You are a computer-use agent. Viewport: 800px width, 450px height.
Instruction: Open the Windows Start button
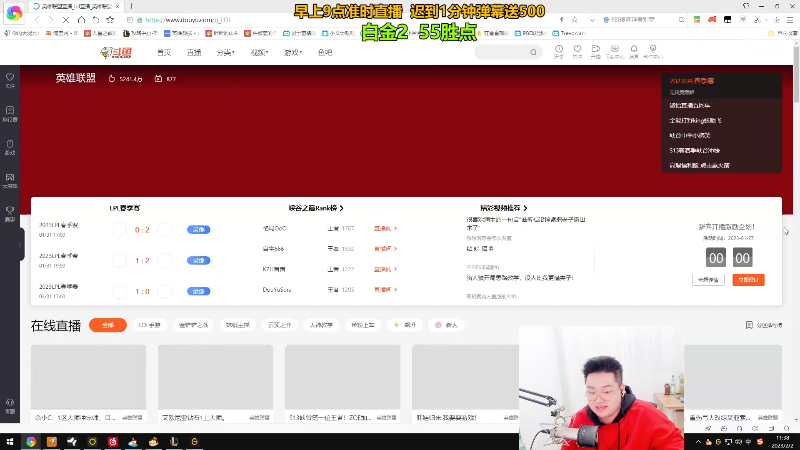tap(10, 442)
